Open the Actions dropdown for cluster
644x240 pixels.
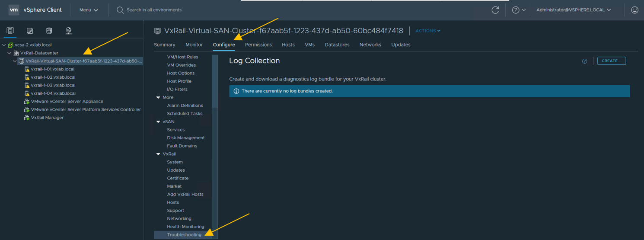[x=427, y=31]
